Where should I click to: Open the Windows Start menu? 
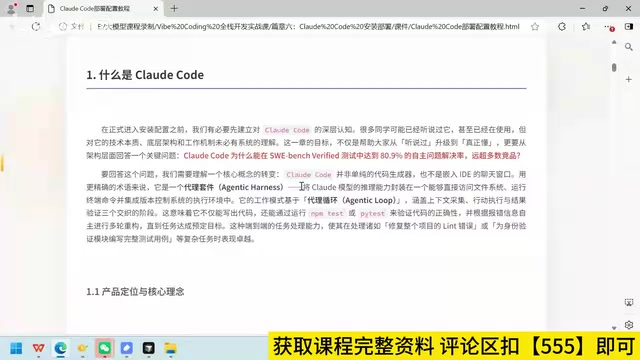click(16, 348)
